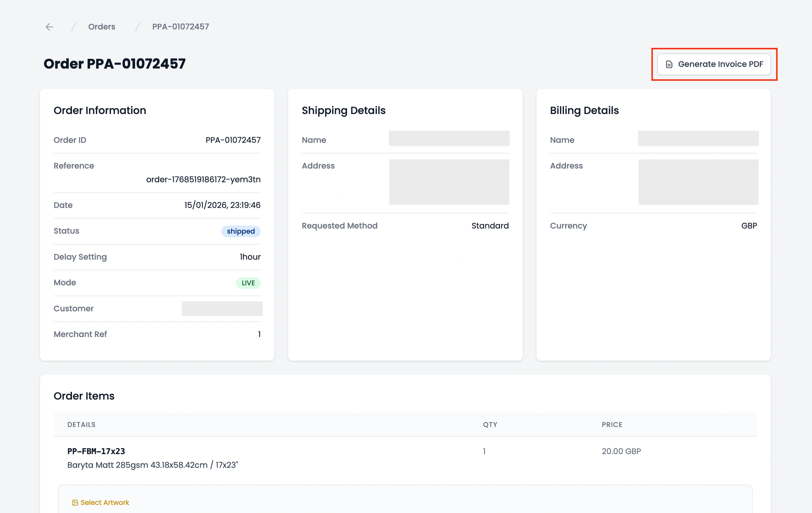
Task: Select the order Reference value
Action: [x=203, y=180]
